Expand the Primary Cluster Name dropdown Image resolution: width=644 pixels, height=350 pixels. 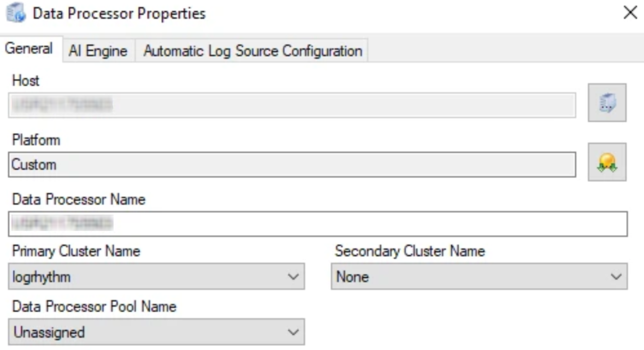[x=157, y=277]
